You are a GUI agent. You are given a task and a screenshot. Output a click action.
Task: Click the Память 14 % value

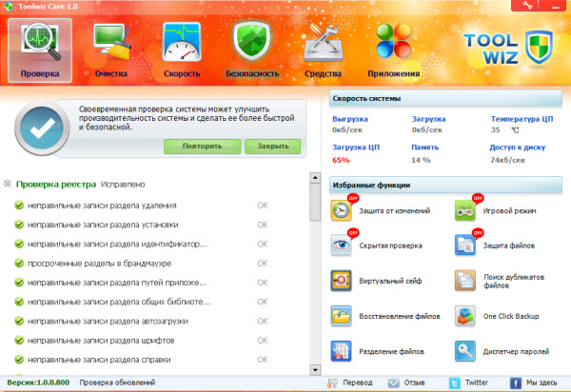point(421,160)
